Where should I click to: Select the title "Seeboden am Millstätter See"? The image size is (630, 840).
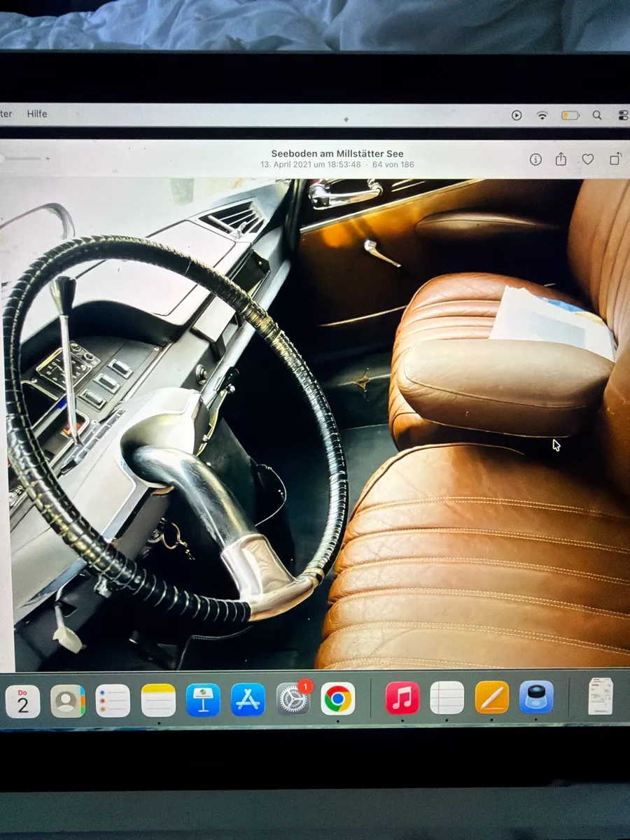[x=337, y=154]
